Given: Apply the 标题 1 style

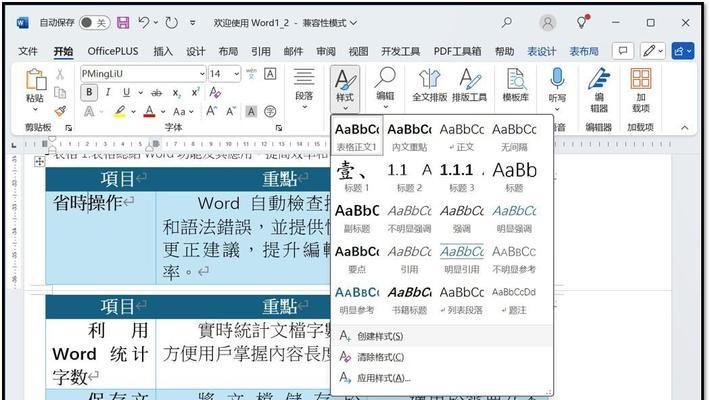Looking at the screenshot, I should [357, 177].
